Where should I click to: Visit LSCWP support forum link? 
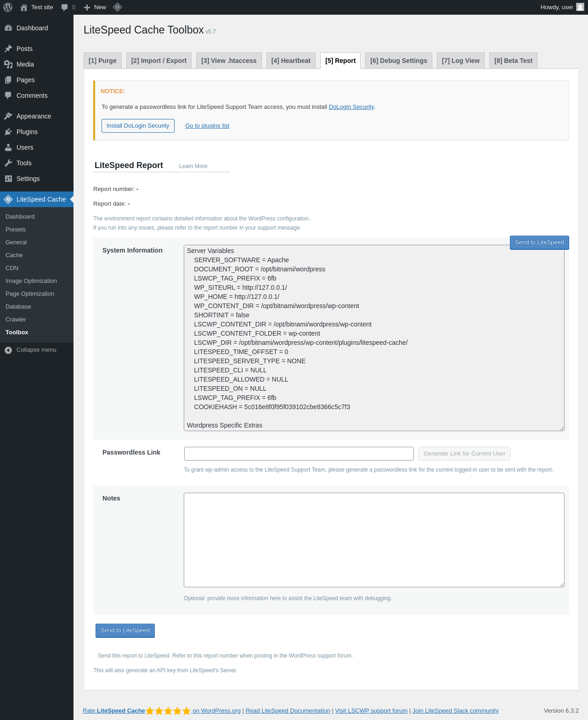tap(371, 711)
